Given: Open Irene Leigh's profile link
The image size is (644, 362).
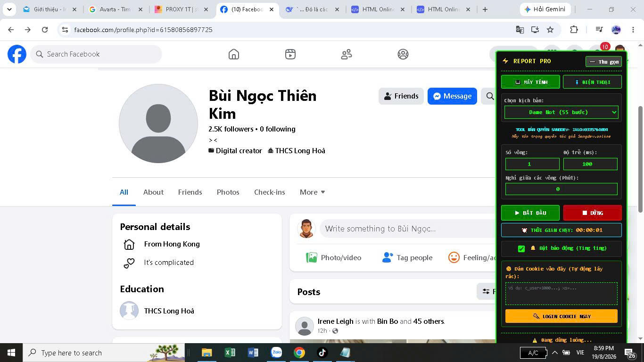Looking at the screenshot, I should pos(336,321).
